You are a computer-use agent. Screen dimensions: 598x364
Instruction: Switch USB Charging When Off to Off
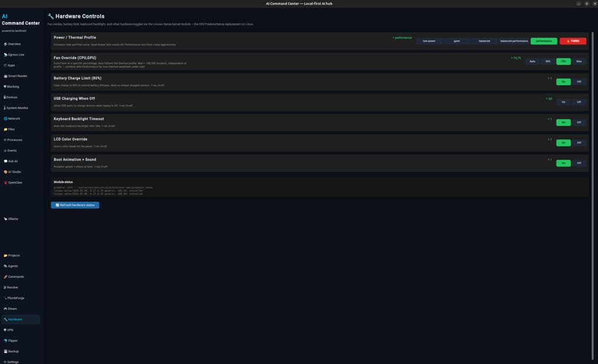click(579, 102)
